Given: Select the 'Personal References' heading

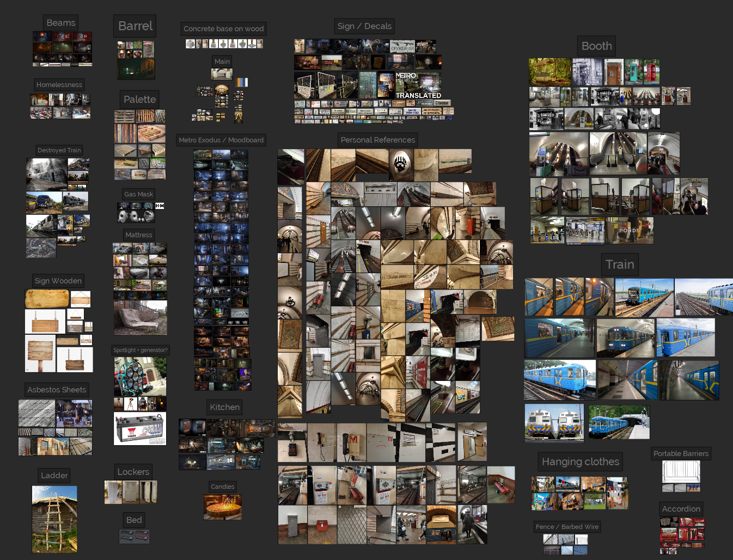Looking at the screenshot, I should click(378, 140).
